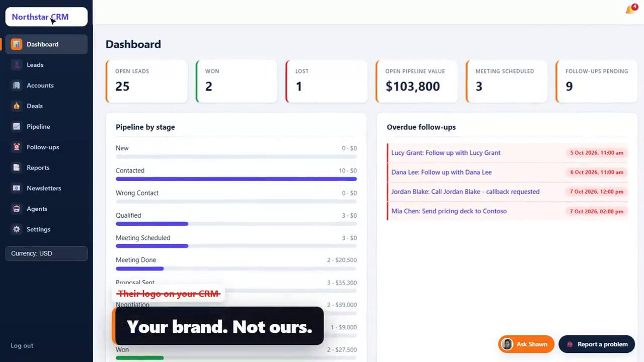The height and width of the screenshot is (362, 644).
Task: Select the Open Pipeline Value card
Action: (417, 81)
